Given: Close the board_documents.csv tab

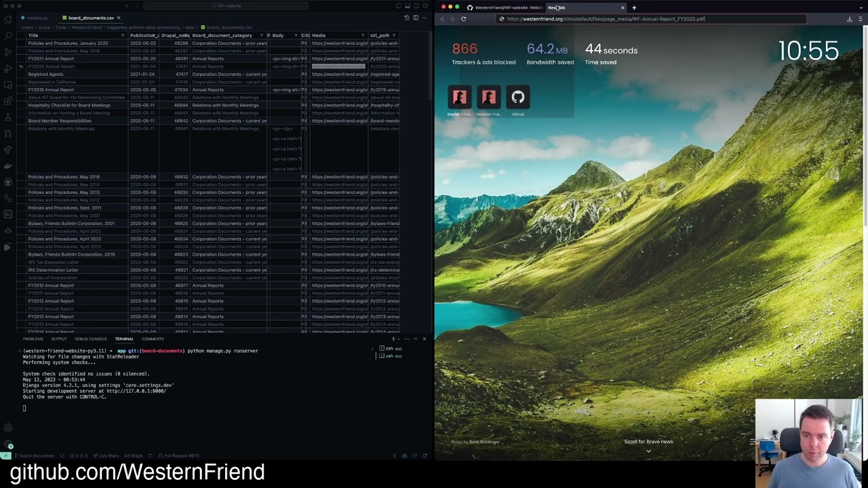Looking at the screenshot, I should point(118,18).
